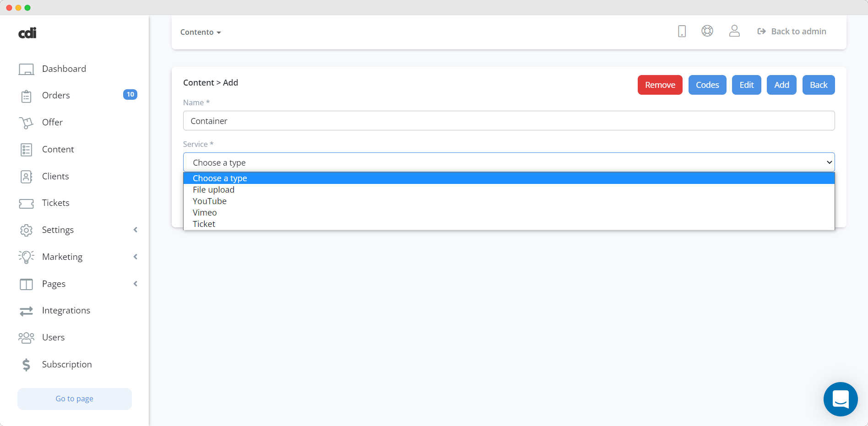
Task: Click the Clients contact icon
Action: pos(26,177)
